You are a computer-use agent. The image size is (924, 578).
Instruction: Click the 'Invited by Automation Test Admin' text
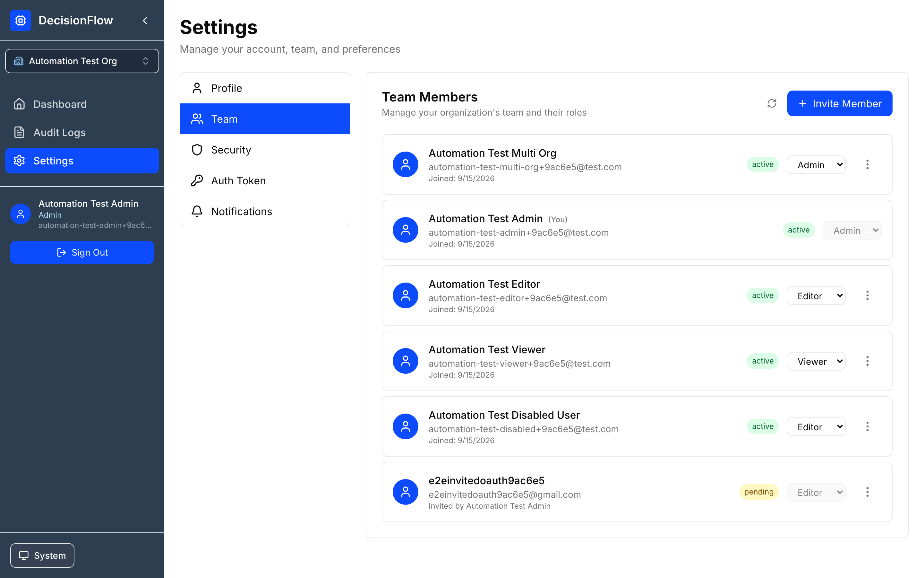pyautogui.click(x=490, y=506)
